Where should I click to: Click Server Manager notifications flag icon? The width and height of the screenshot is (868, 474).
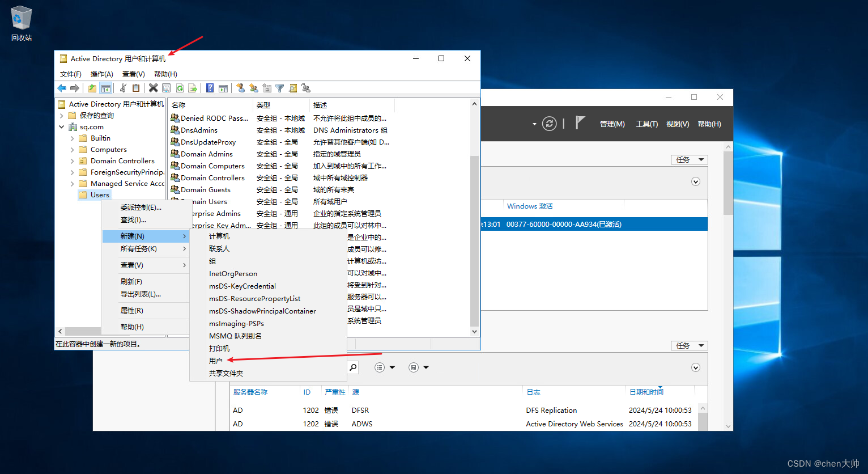click(580, 122)
